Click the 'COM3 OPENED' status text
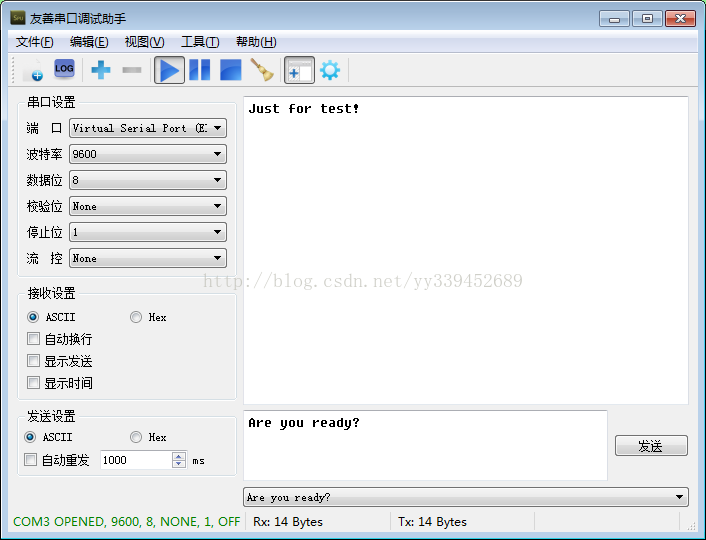 [x=126, y=522]
